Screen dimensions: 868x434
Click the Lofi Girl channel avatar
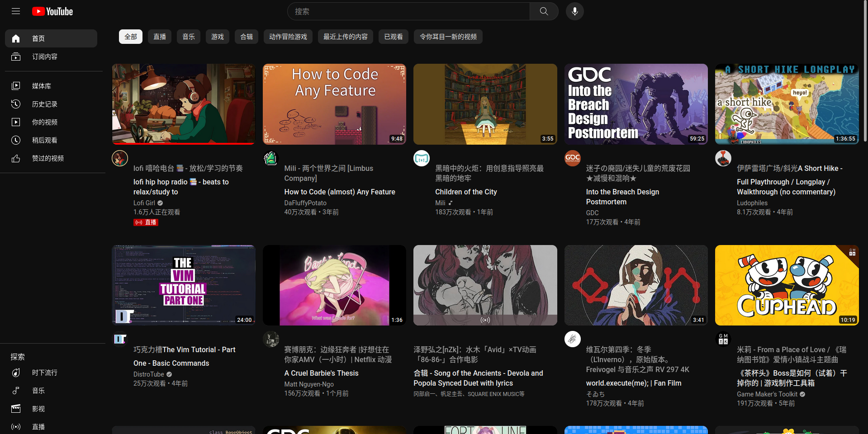[x=119, y=158]
